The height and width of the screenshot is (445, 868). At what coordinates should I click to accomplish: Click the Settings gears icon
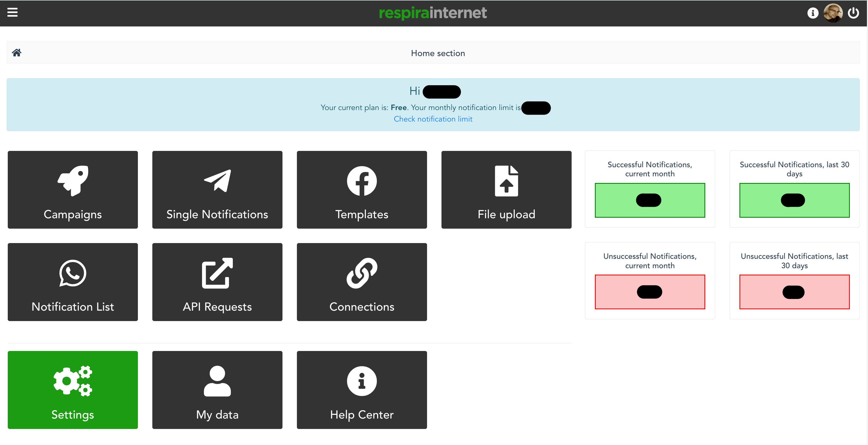coord(72,381)
